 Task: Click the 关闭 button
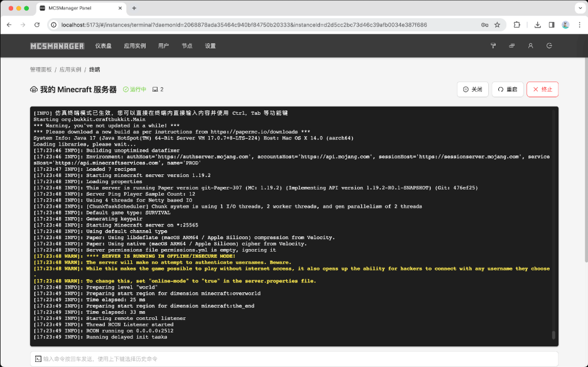(473, 89)
